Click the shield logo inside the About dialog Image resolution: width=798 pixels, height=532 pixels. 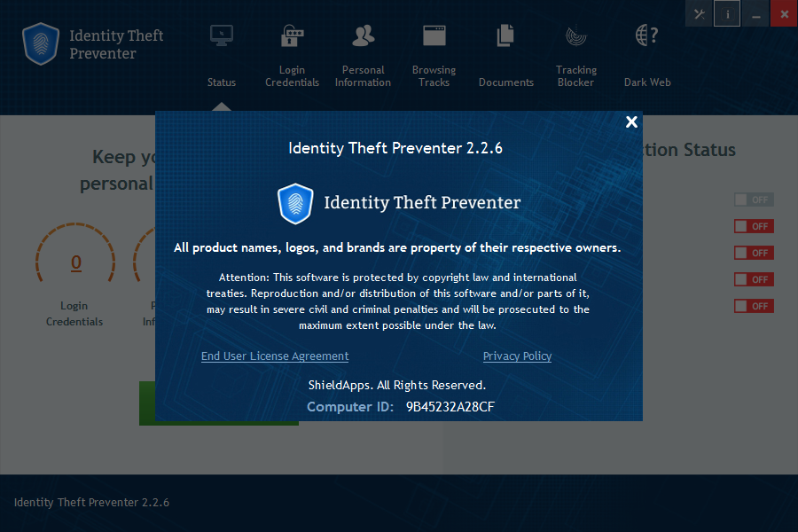pyautogui.click(x=295, y=204)
